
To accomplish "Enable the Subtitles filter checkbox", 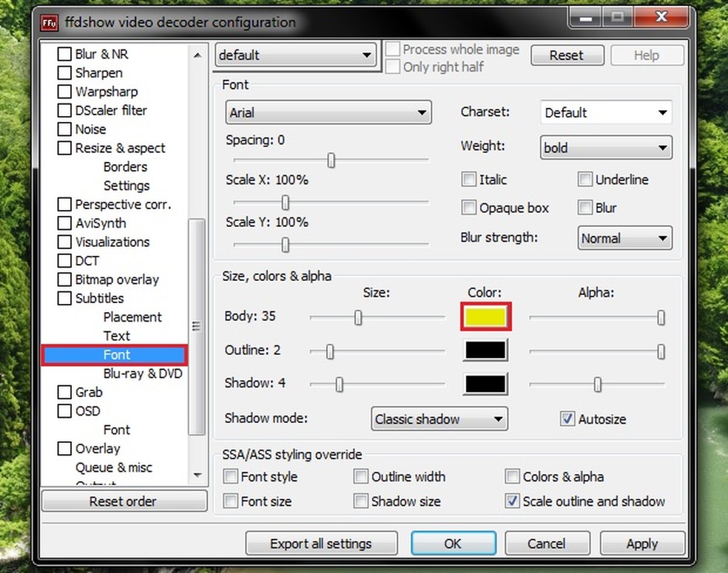I will pyautogui.click(x=64, y=298).
